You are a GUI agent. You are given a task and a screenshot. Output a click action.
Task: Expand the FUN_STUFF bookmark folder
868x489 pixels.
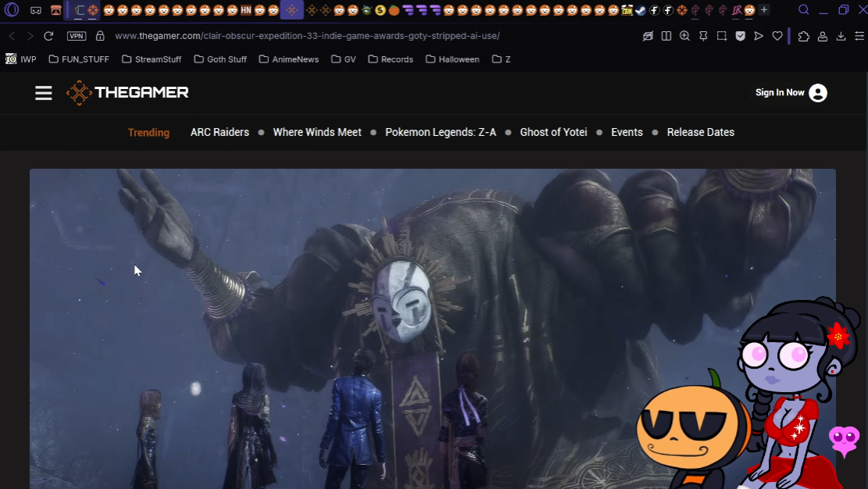(79, 59)
